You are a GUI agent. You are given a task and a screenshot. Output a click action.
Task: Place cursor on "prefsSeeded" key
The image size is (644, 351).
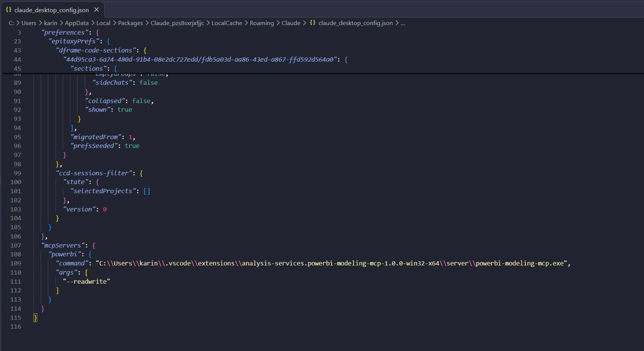(94, 146)
